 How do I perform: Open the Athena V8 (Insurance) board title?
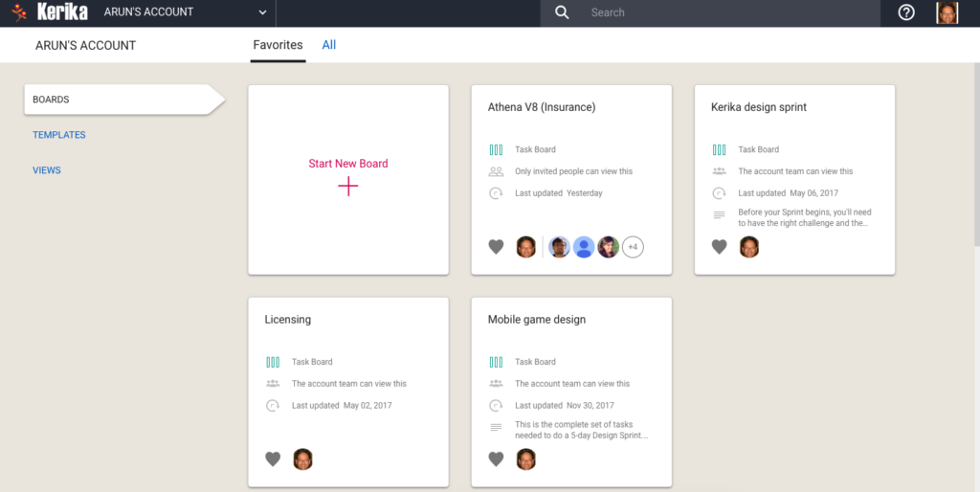[x=542, y=107]
